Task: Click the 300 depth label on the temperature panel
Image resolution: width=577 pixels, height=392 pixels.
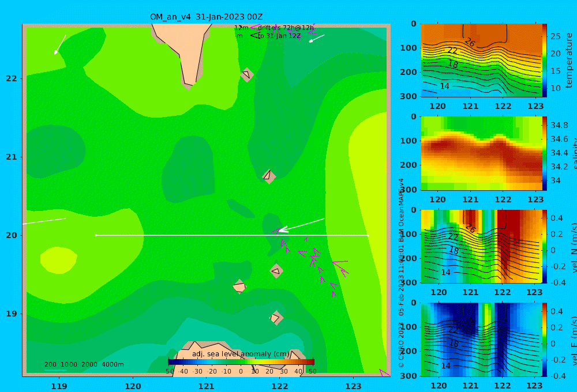Action: [409, 96]
